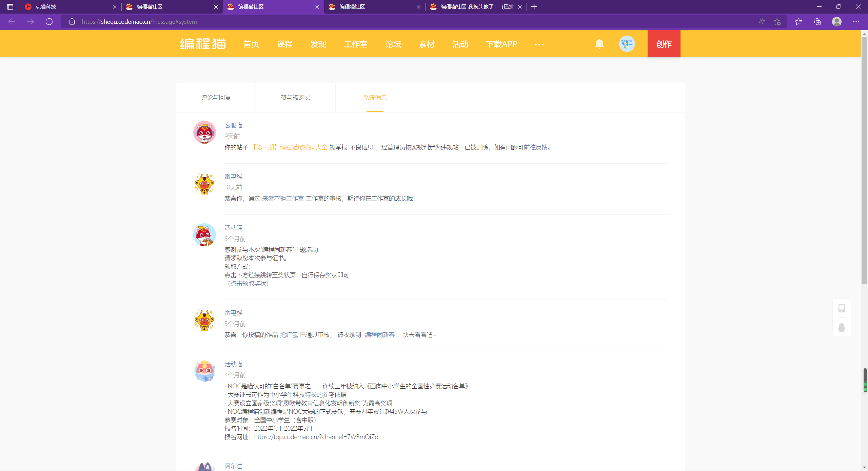Open browser collections

point(817,22)
